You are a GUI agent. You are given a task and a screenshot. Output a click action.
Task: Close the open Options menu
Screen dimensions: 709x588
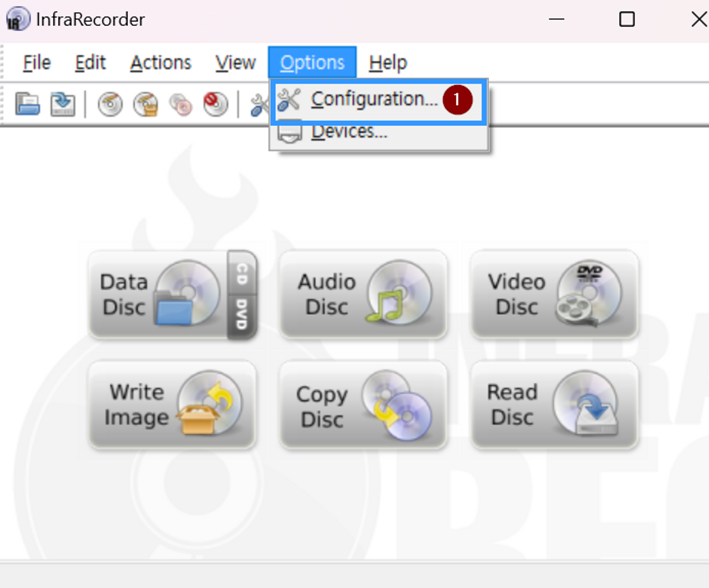pyautogui.click(x=312, y=62)
